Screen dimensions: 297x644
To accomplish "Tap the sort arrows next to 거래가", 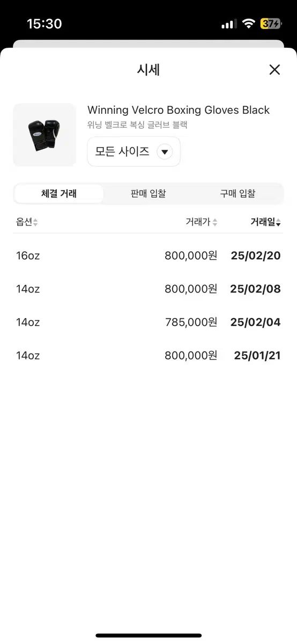I will click(215, 223).
